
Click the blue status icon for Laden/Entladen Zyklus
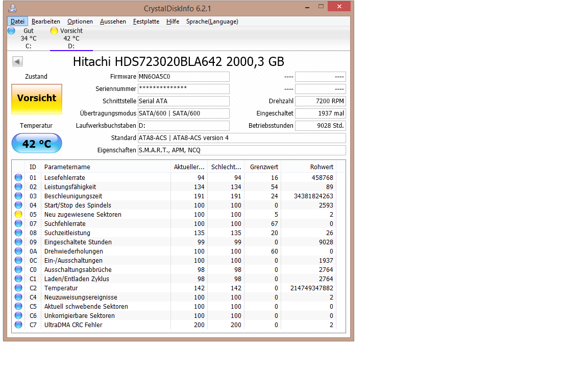[x=18, y=279]
